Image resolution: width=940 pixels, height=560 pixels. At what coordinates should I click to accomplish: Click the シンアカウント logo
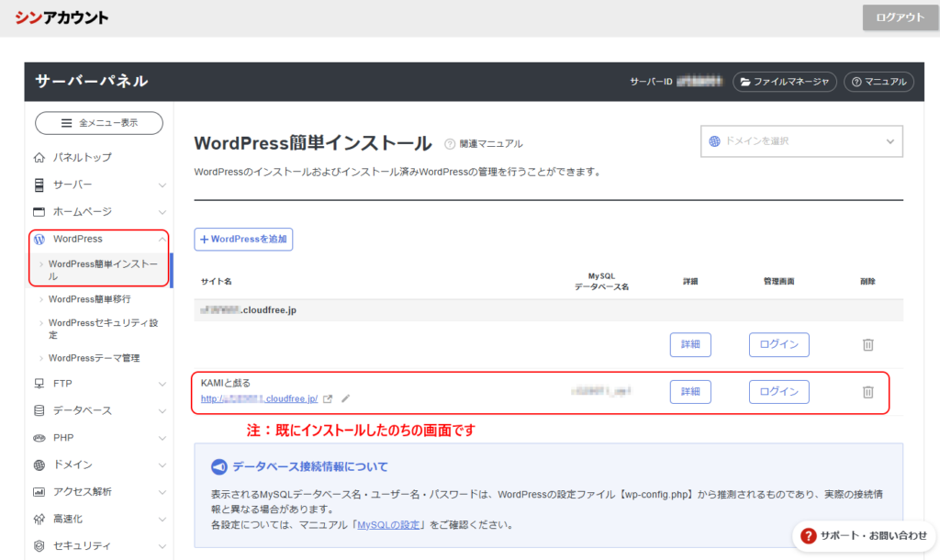point(62,17)
